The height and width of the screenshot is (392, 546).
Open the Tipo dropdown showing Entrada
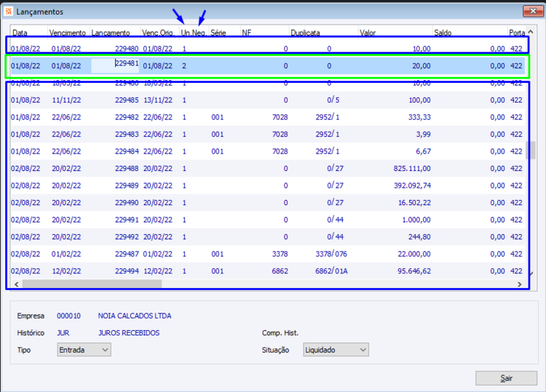point(84,350)
